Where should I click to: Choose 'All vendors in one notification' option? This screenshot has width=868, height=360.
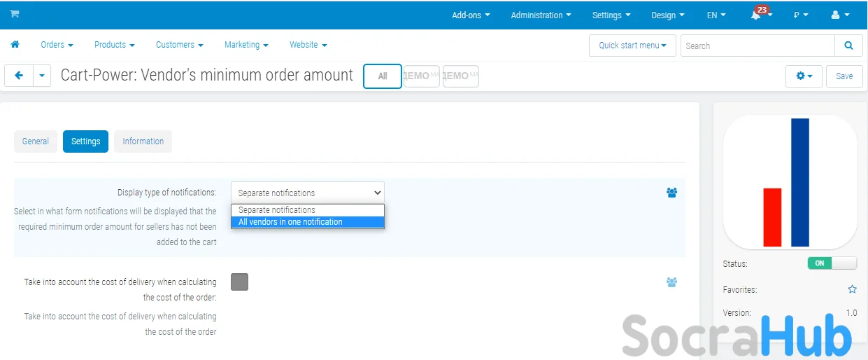[308, 222]
